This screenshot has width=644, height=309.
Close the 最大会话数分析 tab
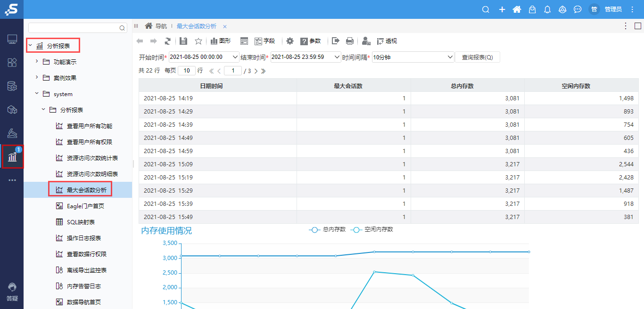tap(225, 27)
